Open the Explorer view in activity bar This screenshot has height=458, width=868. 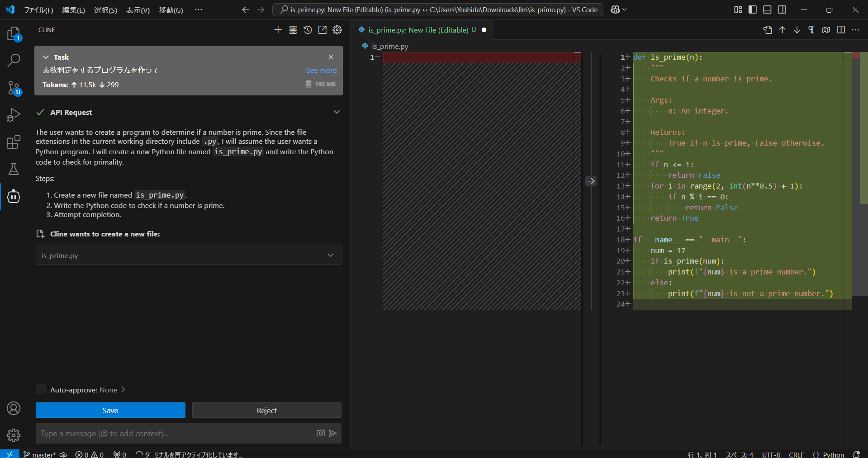14,34
